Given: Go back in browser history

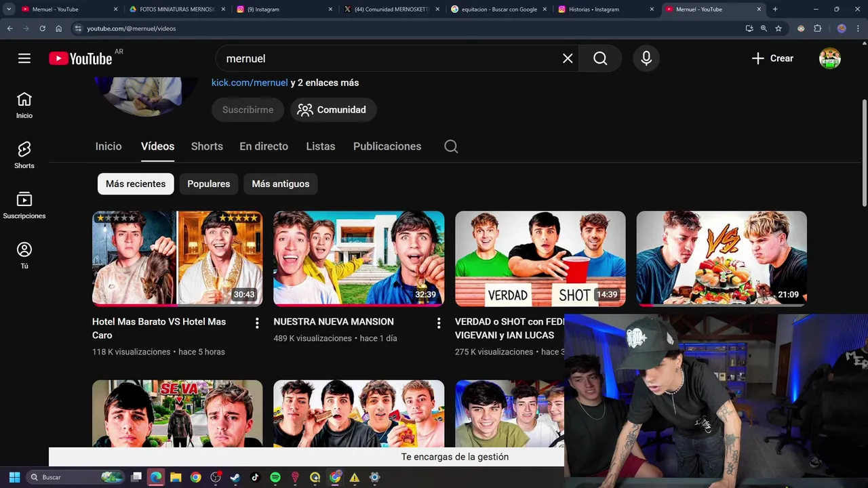Looking at the screenshot, I should [x=9, y=28].
